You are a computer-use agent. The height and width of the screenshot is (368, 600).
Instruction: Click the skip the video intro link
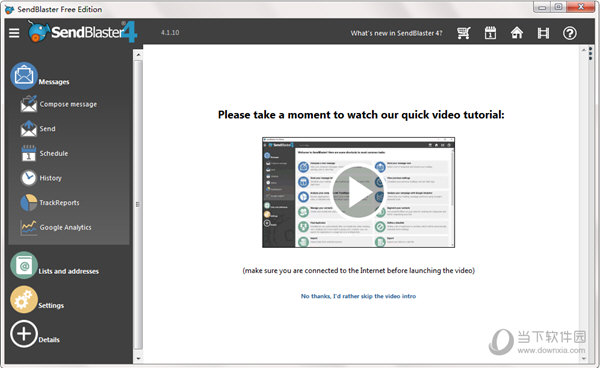coord(358,296)
